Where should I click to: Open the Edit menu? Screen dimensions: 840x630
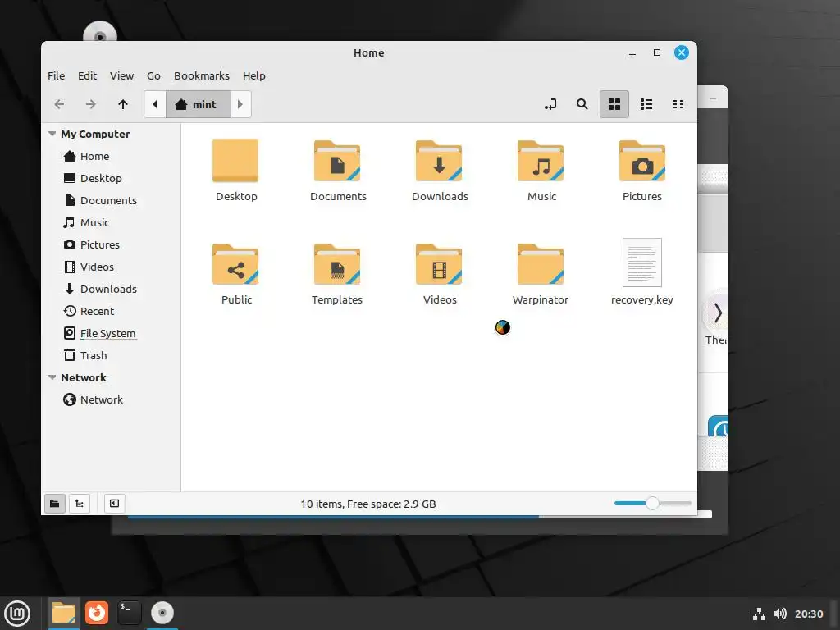[87, 76]
